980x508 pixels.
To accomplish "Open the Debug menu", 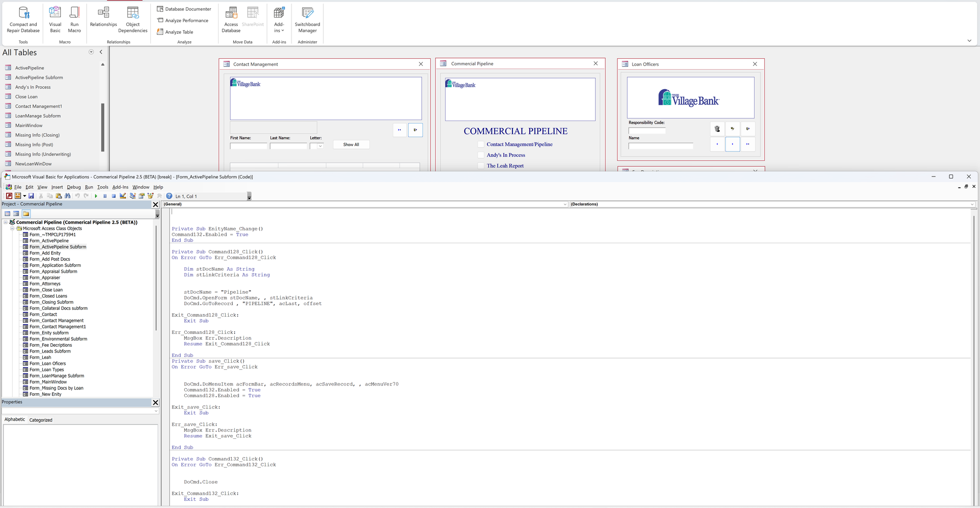I will click(x=73, y=187).
